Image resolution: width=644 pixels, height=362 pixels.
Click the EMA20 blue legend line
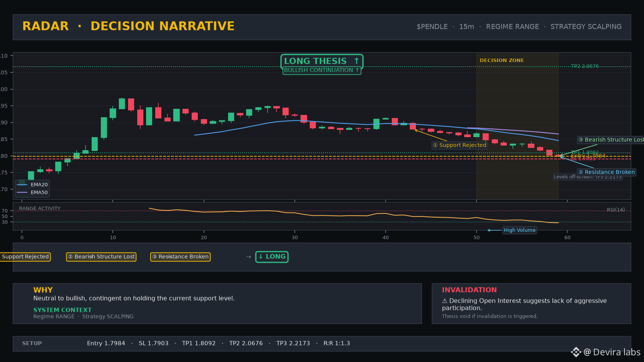pos(22,185)
